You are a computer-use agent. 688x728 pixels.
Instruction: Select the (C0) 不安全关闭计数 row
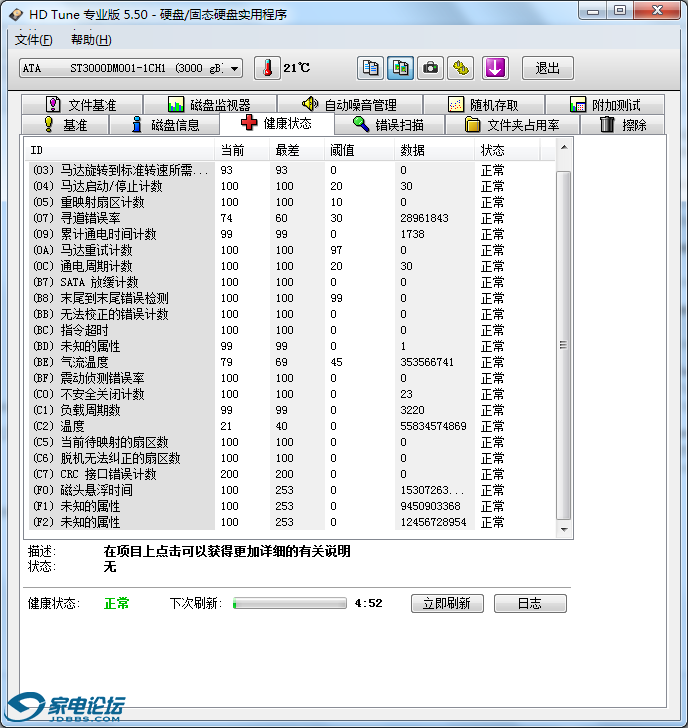coord(290,394)
